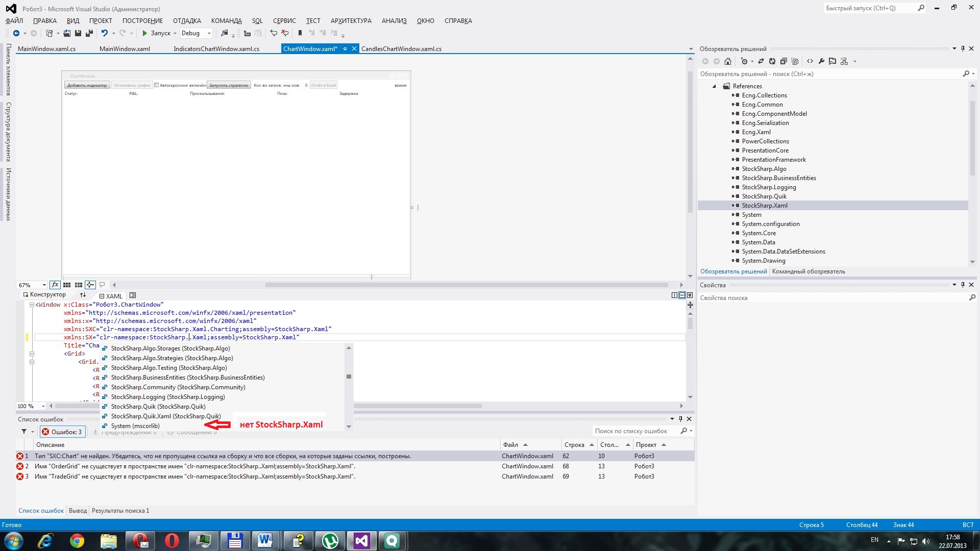
Task: Collapse the References tree node
Action: 714,86
